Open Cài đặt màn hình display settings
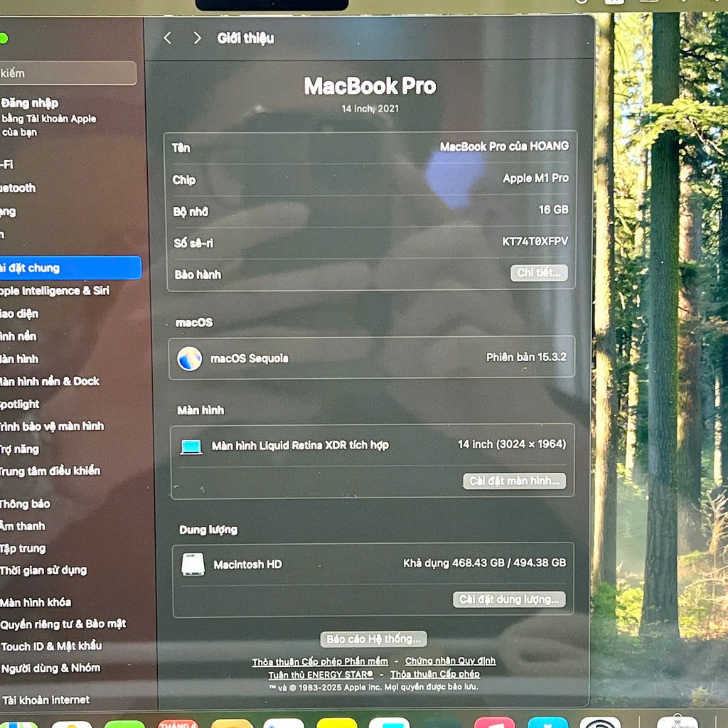728x728 pixels. click(x=515, y=481)
